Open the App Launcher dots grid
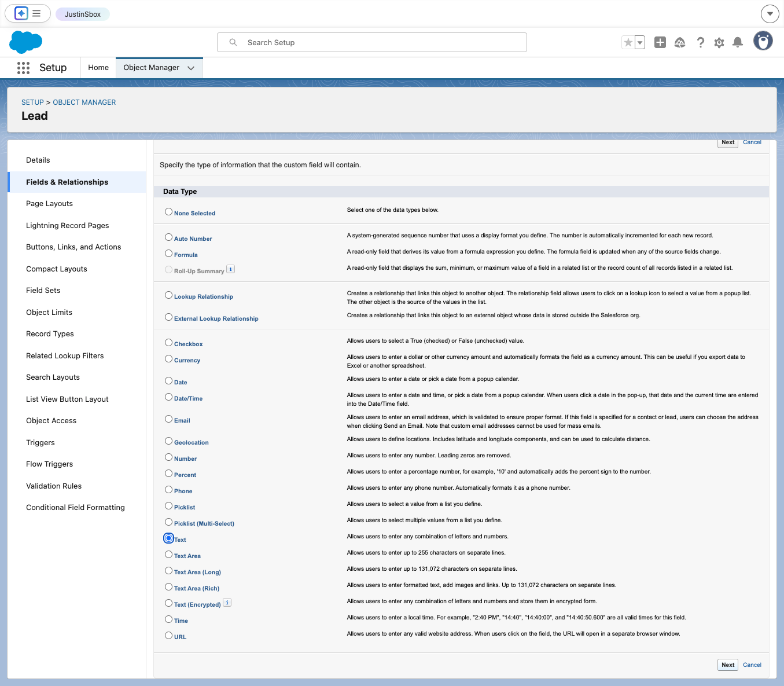784x686 pixels. click(23, 68)
